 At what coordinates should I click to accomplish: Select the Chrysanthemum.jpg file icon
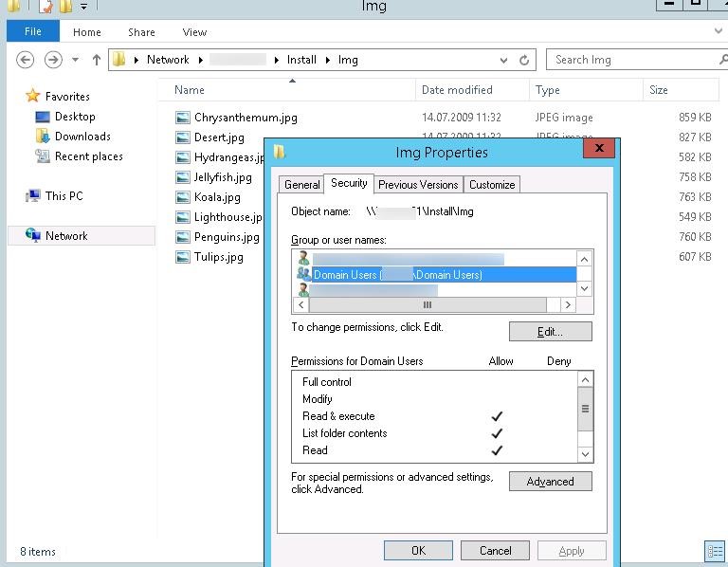pyautogui.click(x=183, y=118)
